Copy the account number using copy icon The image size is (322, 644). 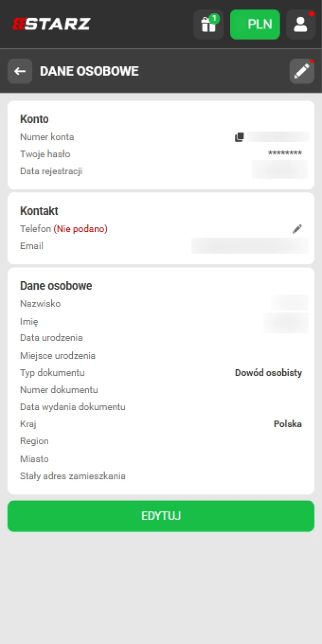point(239,137)
